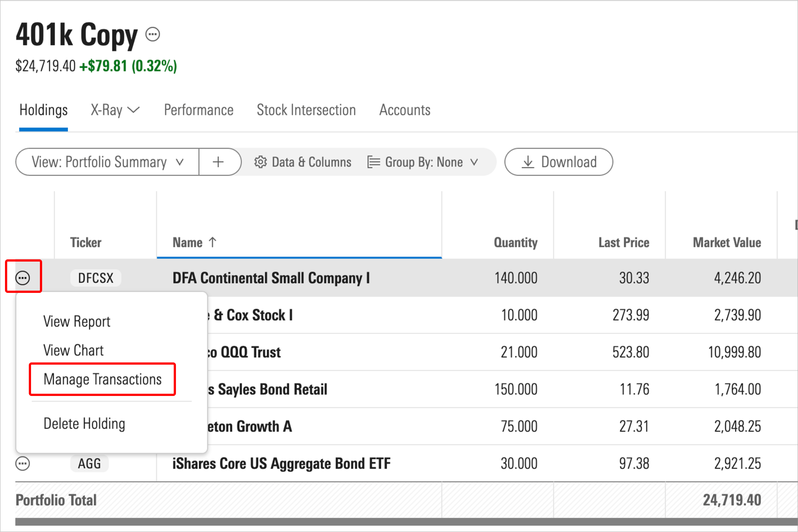Click the download arrow icon on Download button
798x532 pixels.
[x=528, y=162]
